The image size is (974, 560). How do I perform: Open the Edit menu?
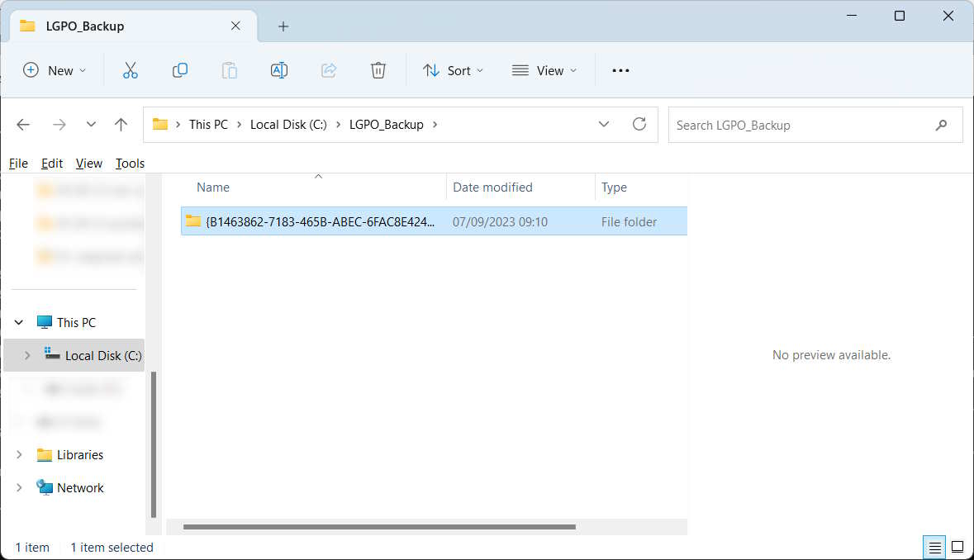51,163
